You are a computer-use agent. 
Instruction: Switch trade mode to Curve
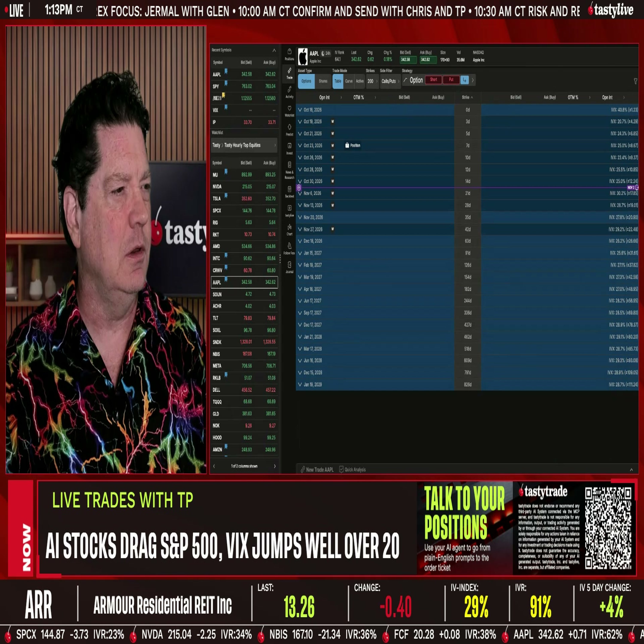(x=349, y=81)
